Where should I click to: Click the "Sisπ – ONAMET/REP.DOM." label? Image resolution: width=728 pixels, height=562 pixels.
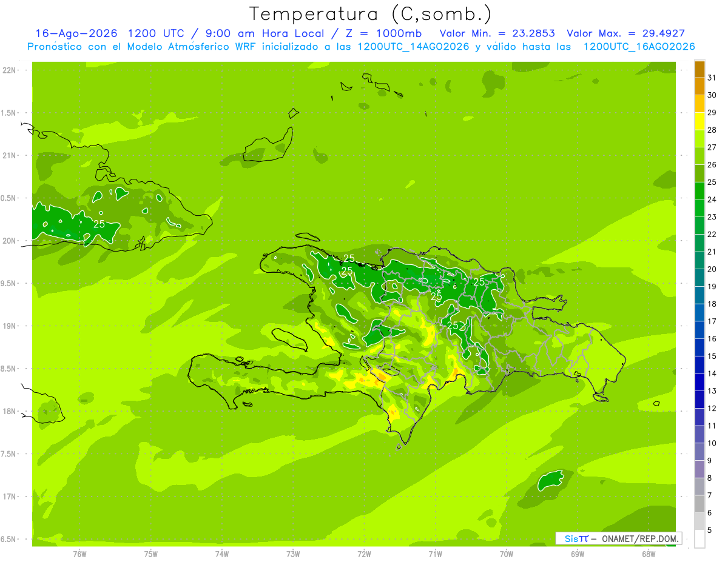point(619,538)
